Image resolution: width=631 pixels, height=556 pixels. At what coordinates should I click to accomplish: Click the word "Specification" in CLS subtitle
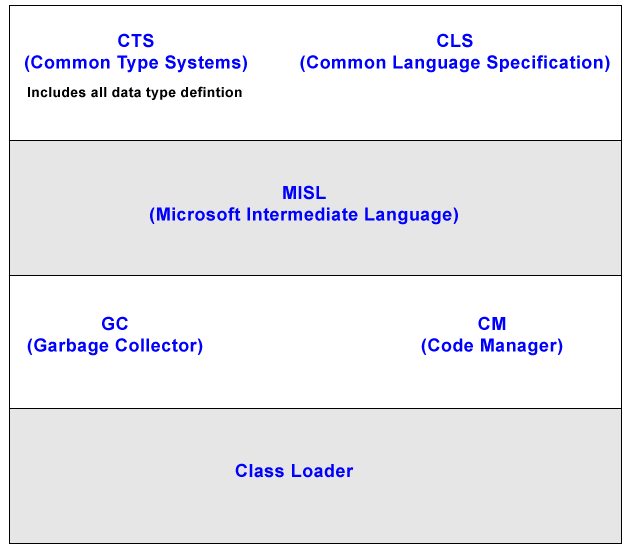(x=548, y=63)
